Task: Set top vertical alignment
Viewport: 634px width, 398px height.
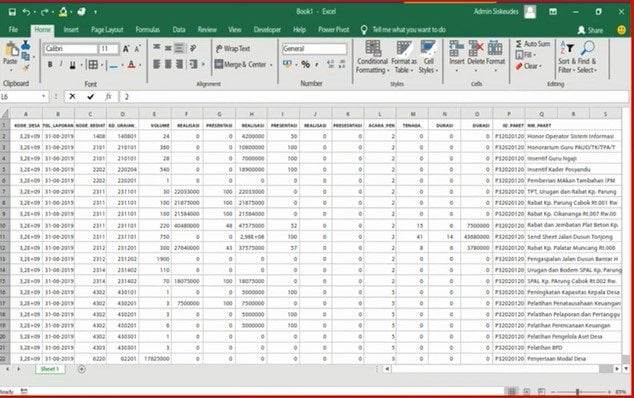Action: point(156,48)
